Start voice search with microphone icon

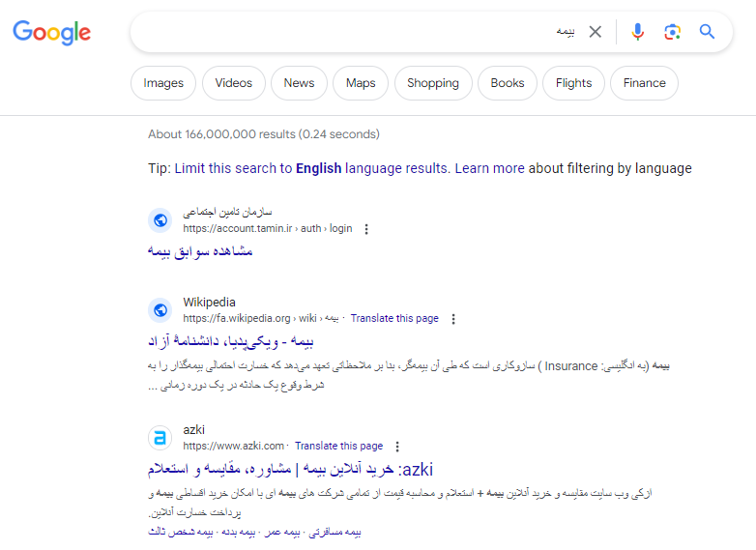[637, 32]
